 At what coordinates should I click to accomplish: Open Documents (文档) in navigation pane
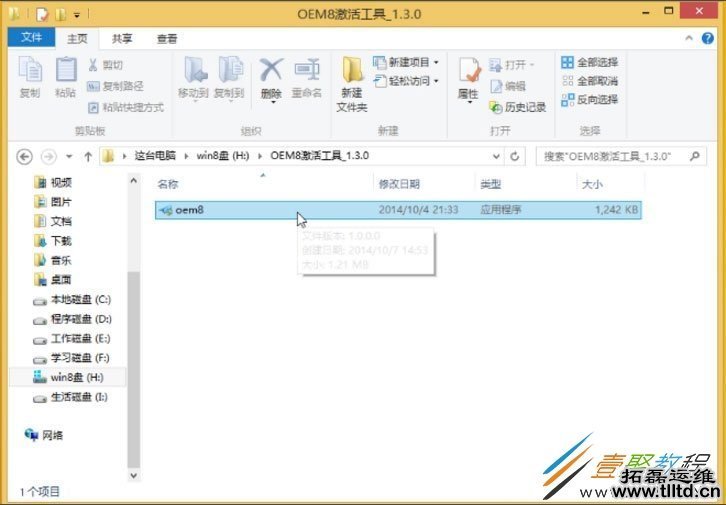(x=53, y=221)
